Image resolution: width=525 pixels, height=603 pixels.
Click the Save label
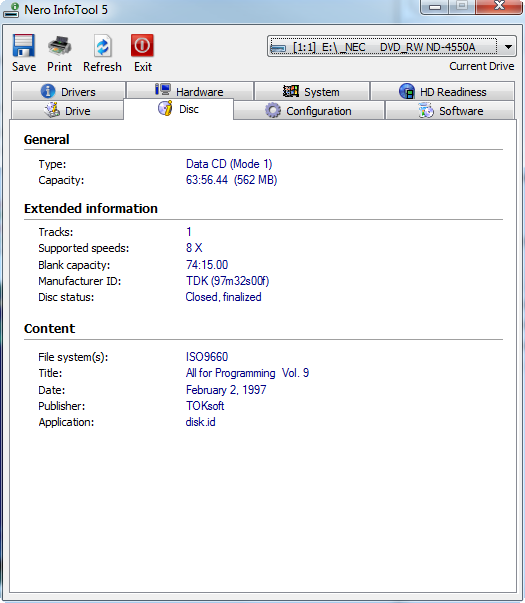[x=24, y=67]
